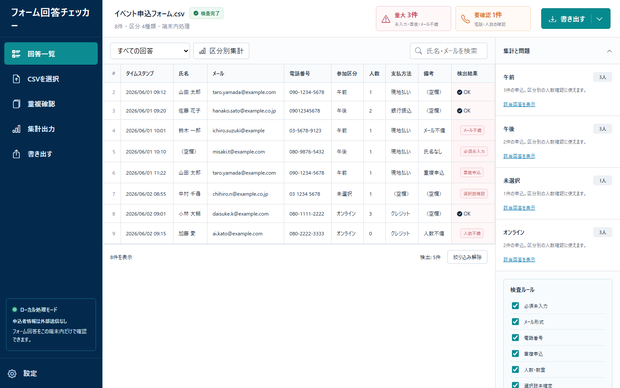Click the 銀行振込 payment cell

click(401, 111)
